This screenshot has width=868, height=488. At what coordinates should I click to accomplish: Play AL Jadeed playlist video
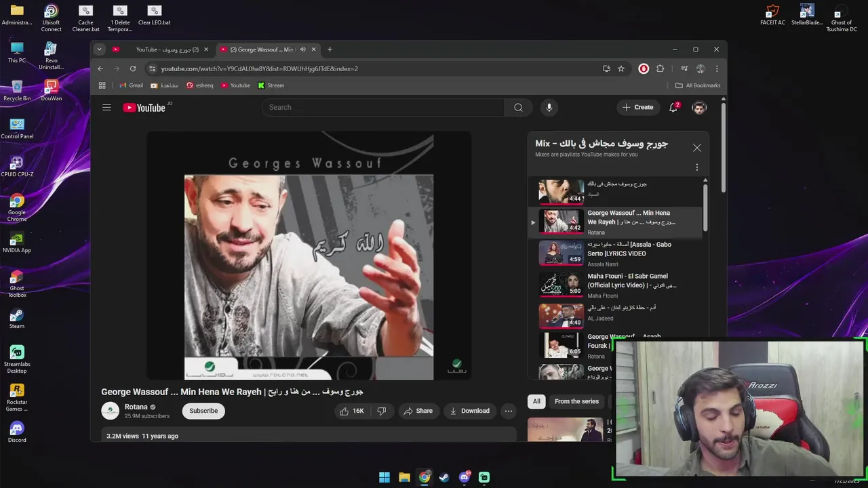(x=617, y=315)
